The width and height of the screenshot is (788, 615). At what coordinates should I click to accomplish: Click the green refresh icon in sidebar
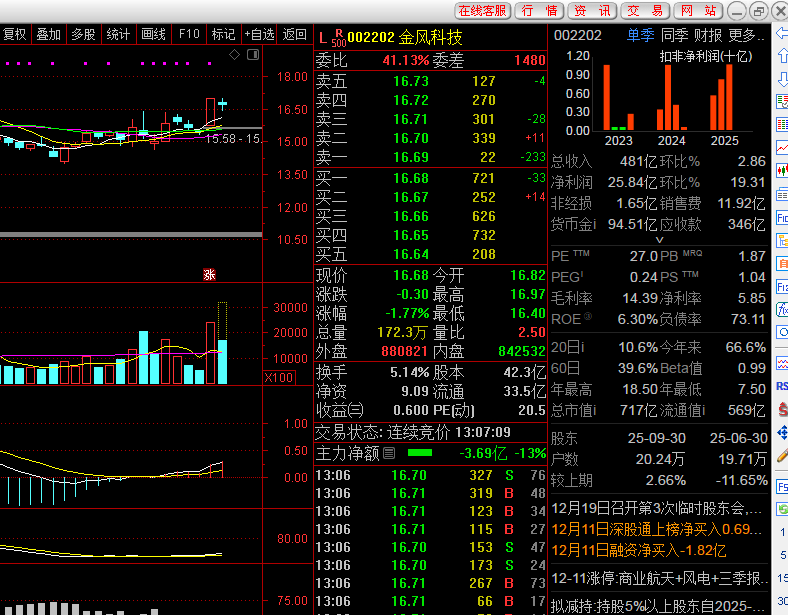[782, 509]
